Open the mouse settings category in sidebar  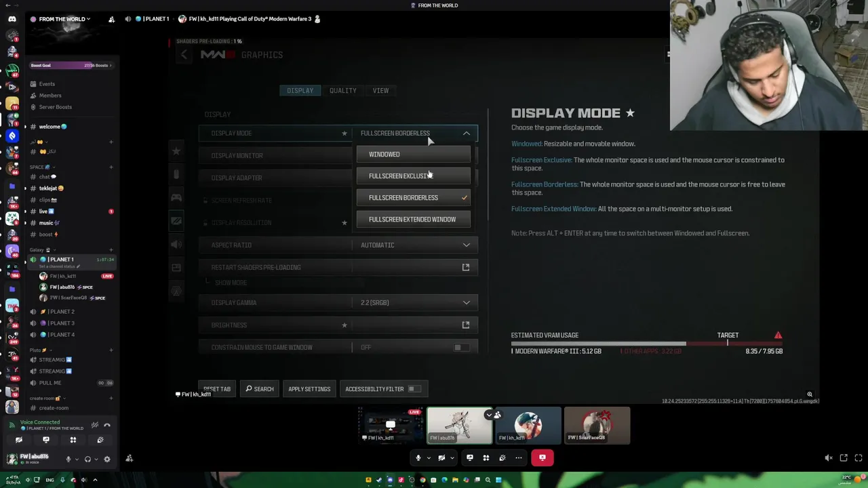(176, 174)
